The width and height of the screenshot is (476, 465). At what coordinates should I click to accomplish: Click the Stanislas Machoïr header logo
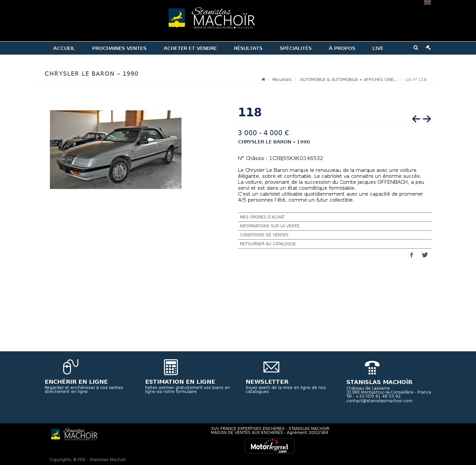(212, 18)
